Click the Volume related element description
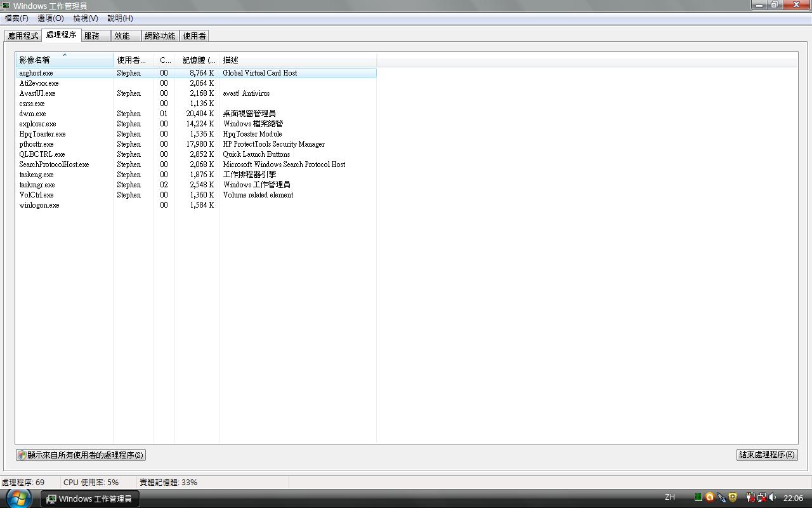This screenshot has width=812, height=508. pyautogui.click(x=258, y=195)
